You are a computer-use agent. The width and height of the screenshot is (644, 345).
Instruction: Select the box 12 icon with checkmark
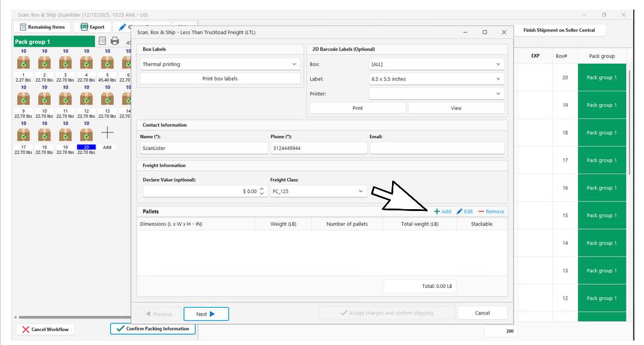[x=86, y=98]
